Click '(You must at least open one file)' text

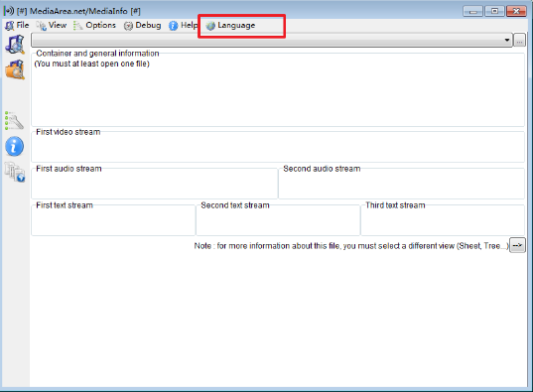(91, 64)
